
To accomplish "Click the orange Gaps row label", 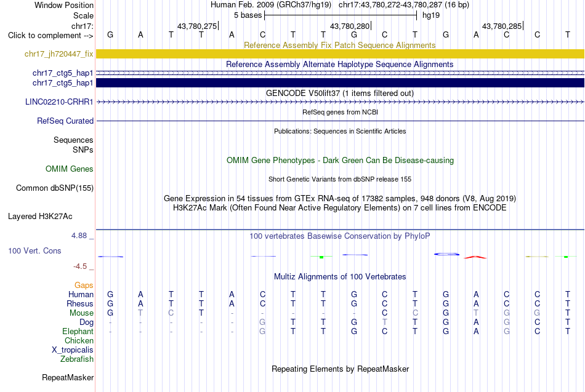I will 84,286.
